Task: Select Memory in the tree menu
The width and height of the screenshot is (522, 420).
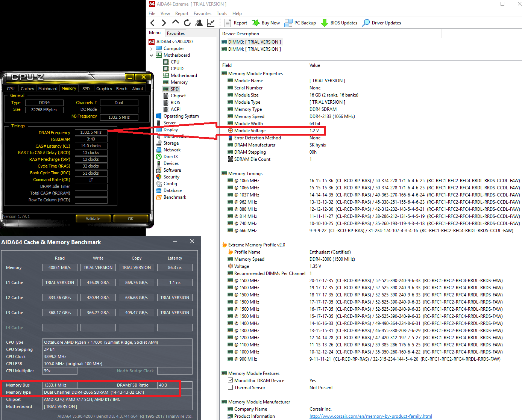Action: (175, 82)
